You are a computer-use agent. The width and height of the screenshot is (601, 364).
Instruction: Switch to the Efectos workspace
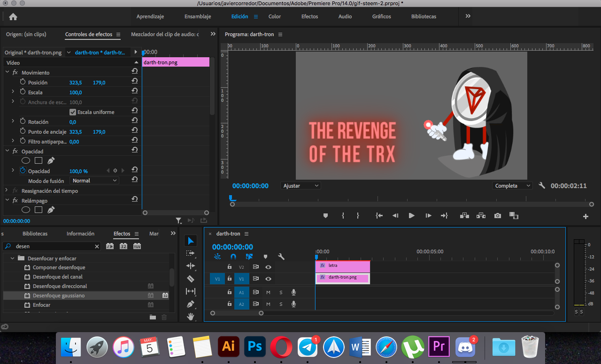pyautogui.click(x=309, y=16)
